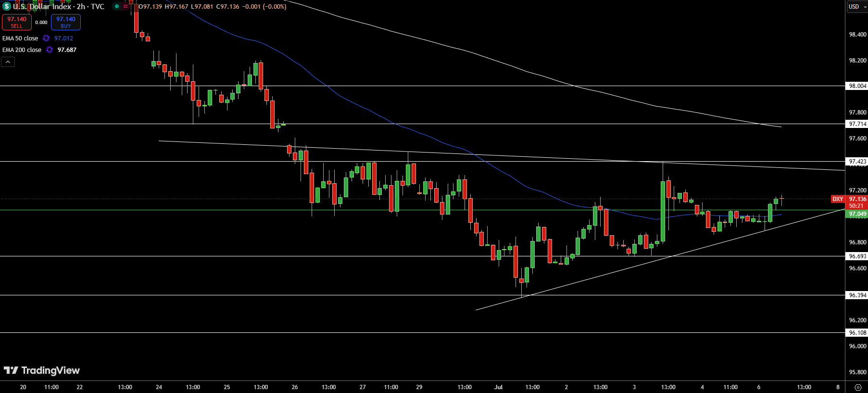This screenshot has width=868, height=393.
Task: Open TradingView logo link at bottom left
Action: pyautogui.click(x=42, y=370)
